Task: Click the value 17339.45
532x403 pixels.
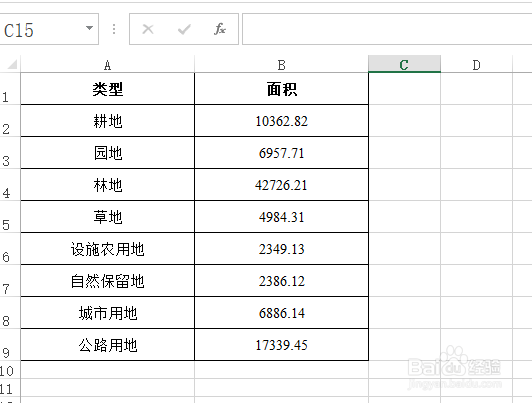Action: click(x=281, y=345)
